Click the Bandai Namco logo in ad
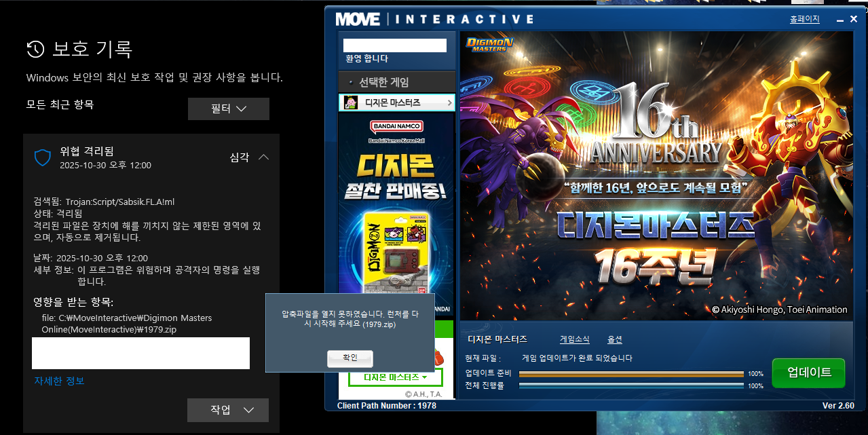868x435 pixels. (x=396, y=126)
